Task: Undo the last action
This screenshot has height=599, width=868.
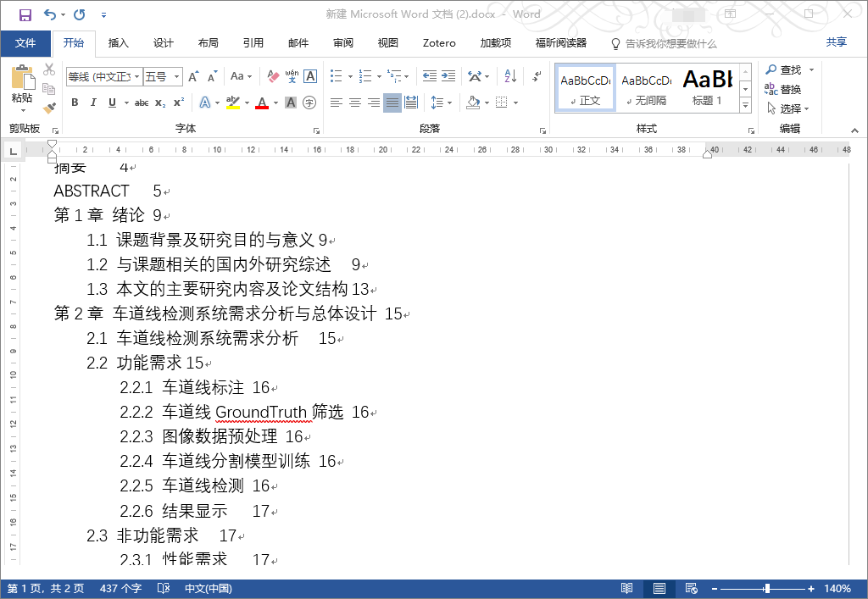Action: tap(50, 15)
